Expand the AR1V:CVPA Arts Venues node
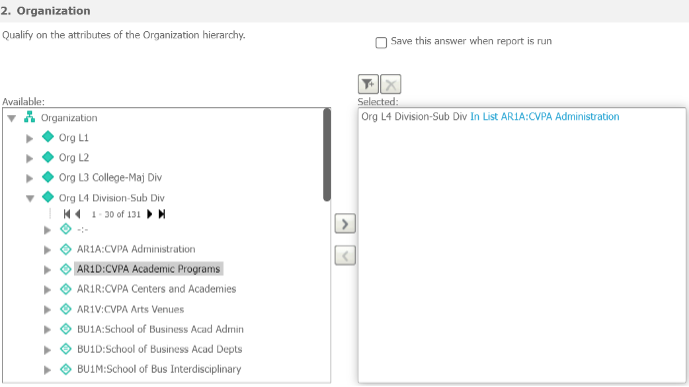Viewport: 689px width, 387px height. tap(47, 310)
